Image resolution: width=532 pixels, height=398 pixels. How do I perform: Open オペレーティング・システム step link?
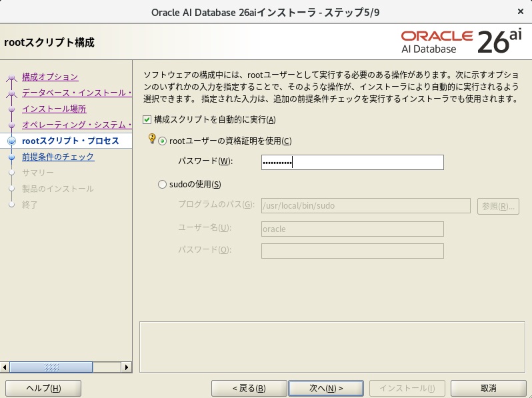(77, 125)
